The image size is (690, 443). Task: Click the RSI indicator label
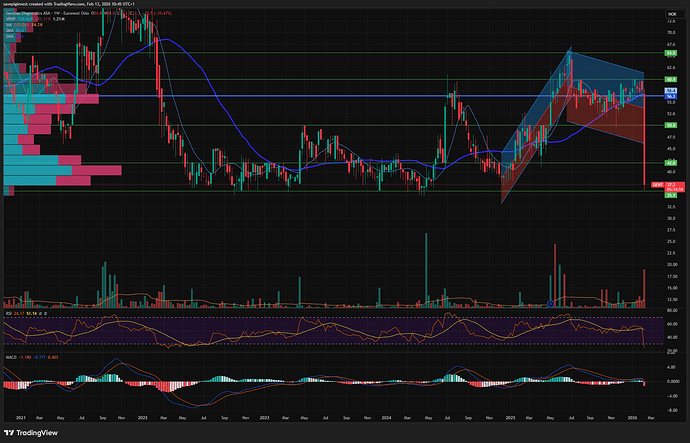click(x=8, y=312)
